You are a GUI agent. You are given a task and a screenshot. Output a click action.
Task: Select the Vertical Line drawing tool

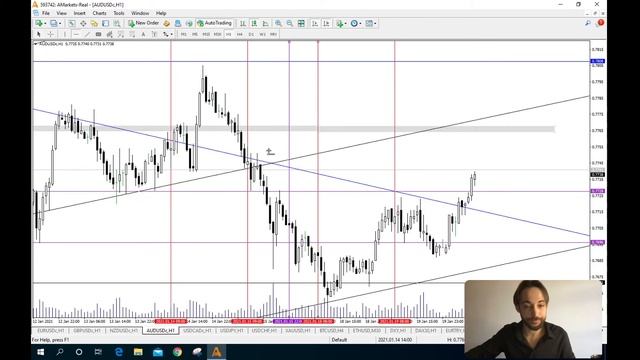pyautogui.click(x=64, y=34)
